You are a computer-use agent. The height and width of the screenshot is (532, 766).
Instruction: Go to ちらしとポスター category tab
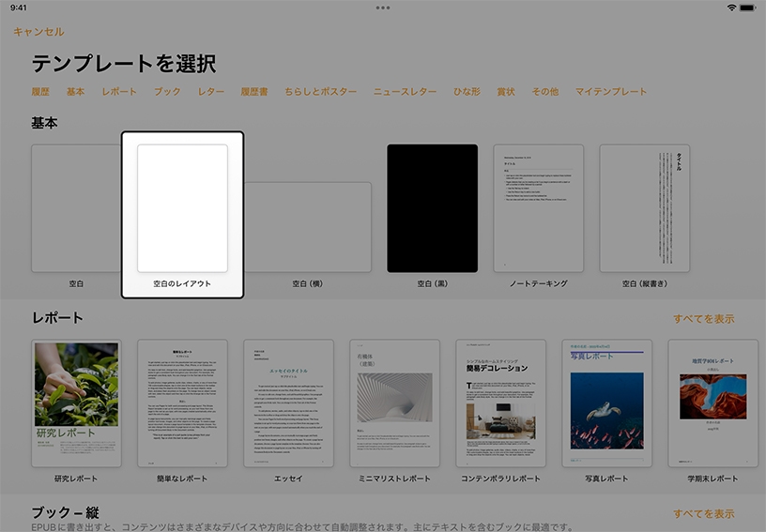(x=321, y=92)
